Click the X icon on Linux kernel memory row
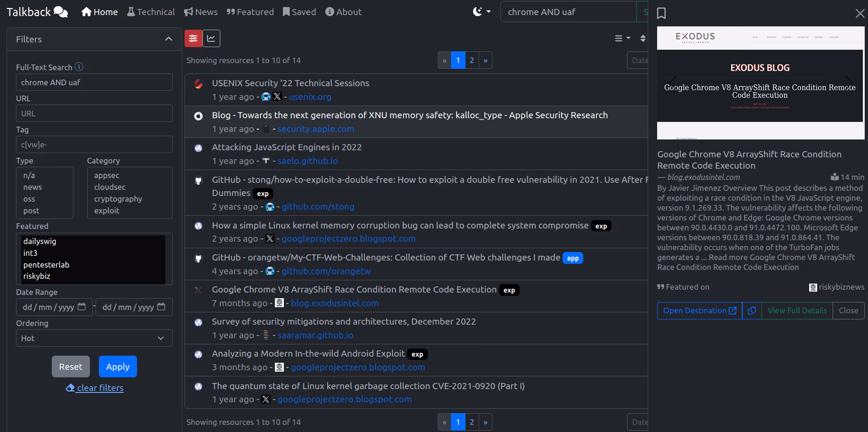 (270, 239)
